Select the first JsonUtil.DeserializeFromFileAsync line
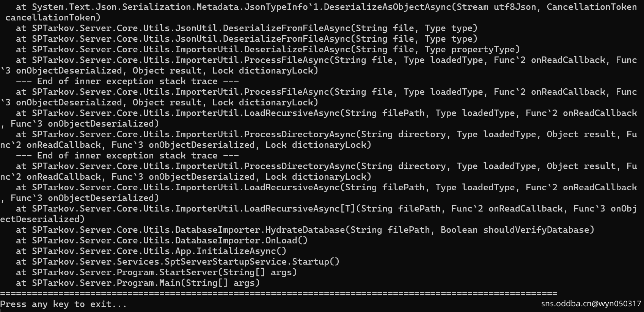Image resolution: width=644 pixels, height=312 pixels. [x=247, y=28]
